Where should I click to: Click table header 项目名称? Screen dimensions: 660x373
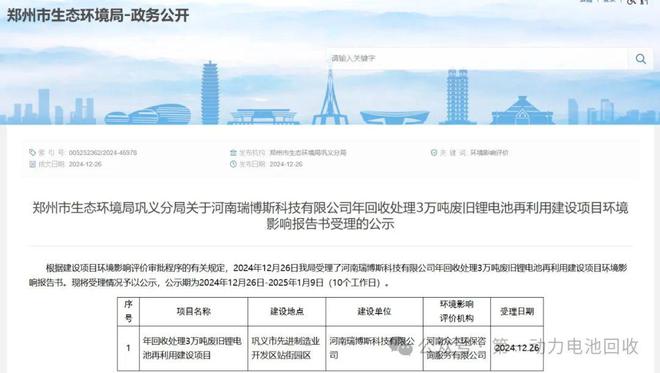pyautogui.click(x=194, y=312)
